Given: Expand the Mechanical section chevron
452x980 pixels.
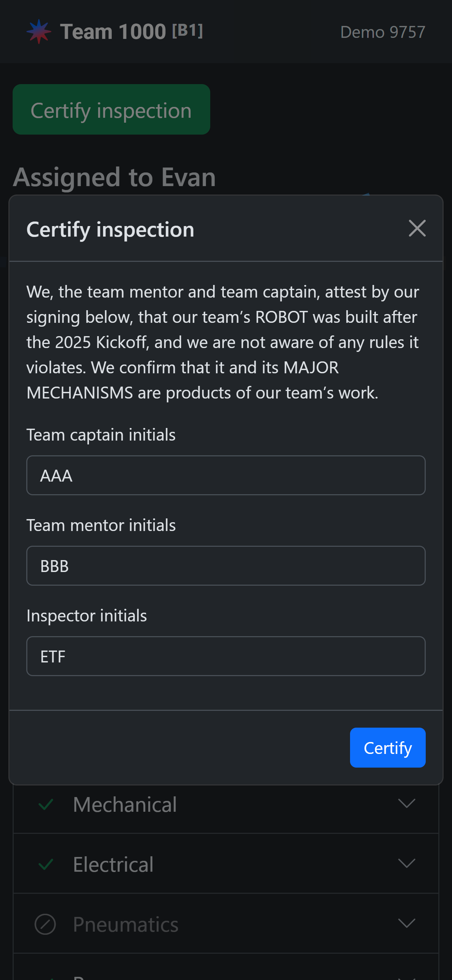Looking at the screenshot, I should (x=406, y=803).
